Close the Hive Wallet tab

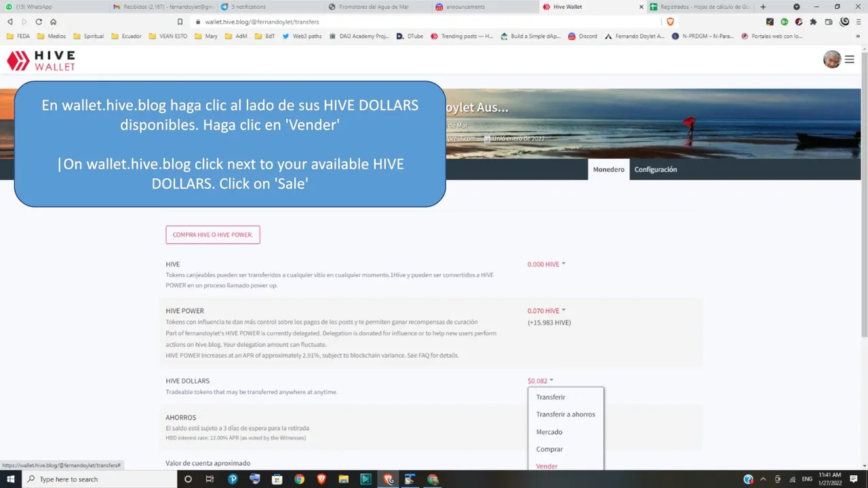coord(641,7)
